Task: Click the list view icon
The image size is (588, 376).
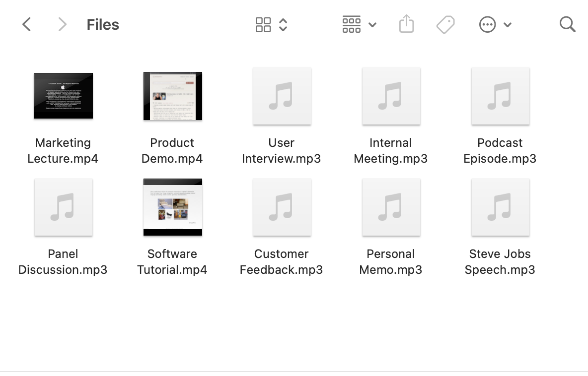Action: click(x=351, y=24)
